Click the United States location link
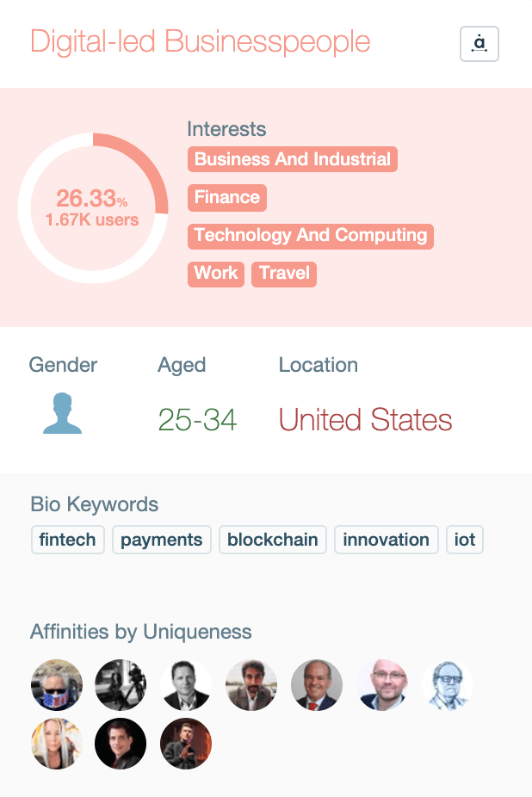This screenshot has height=797, width=532. [365, 420]
